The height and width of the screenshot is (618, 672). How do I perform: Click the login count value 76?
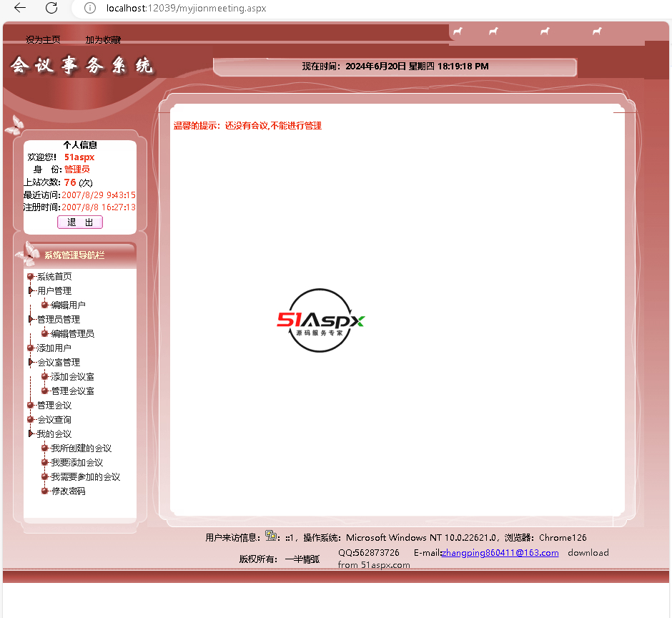pyautogui.click(x=70, y=182)
